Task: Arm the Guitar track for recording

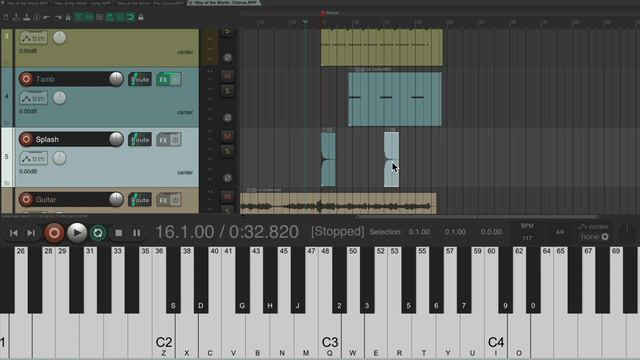Action: 26,200
